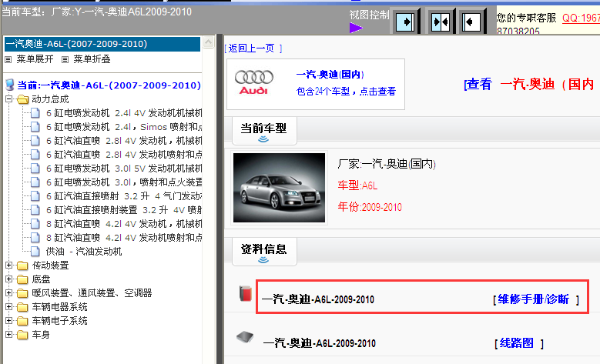600x364 pixels.
Task: Open 6缸汽油直喷 2.8l 4V 发动机，机械 item
Action: coord(124,141)
